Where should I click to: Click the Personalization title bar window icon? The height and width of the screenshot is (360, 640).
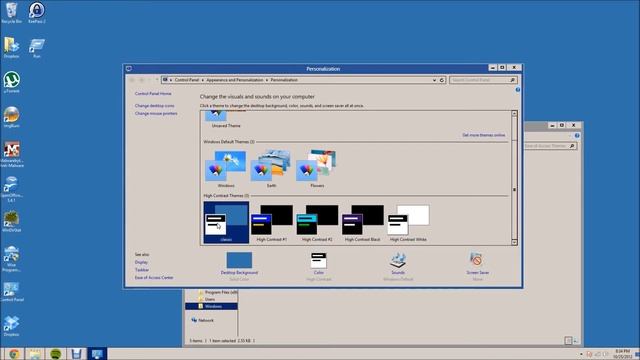tap(129, 69)
